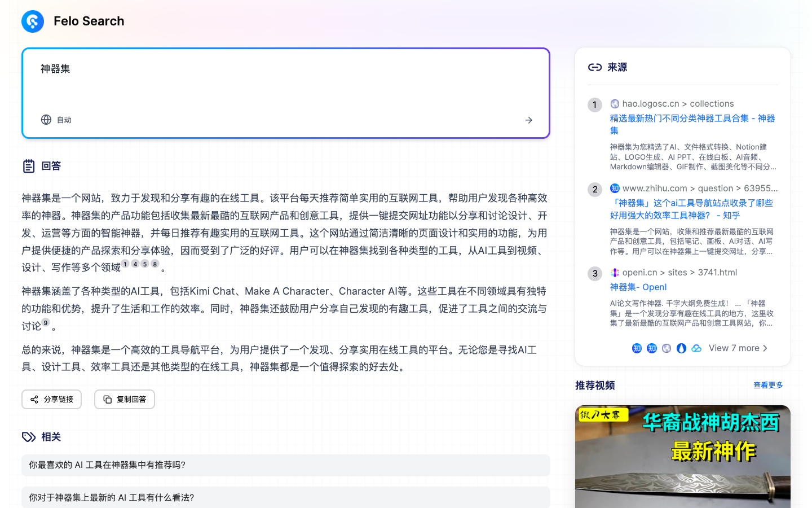This screenshot has width=812, height=508.
Task: Click the 复制回答 button
Action: click(x=125, y=399)
